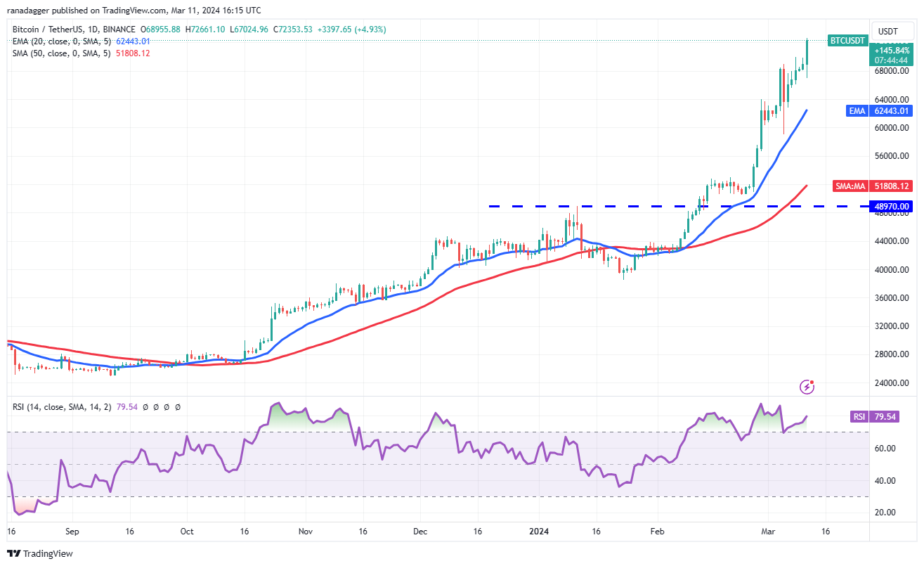Click the +145.84% green price tag
Screen dimensions: 924x566
(892, 51)
